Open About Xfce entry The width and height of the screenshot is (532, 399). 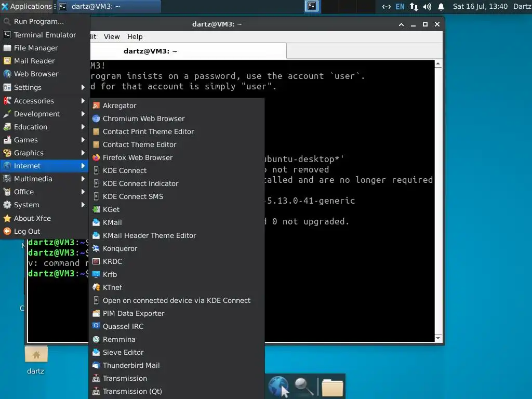[44, 219]
